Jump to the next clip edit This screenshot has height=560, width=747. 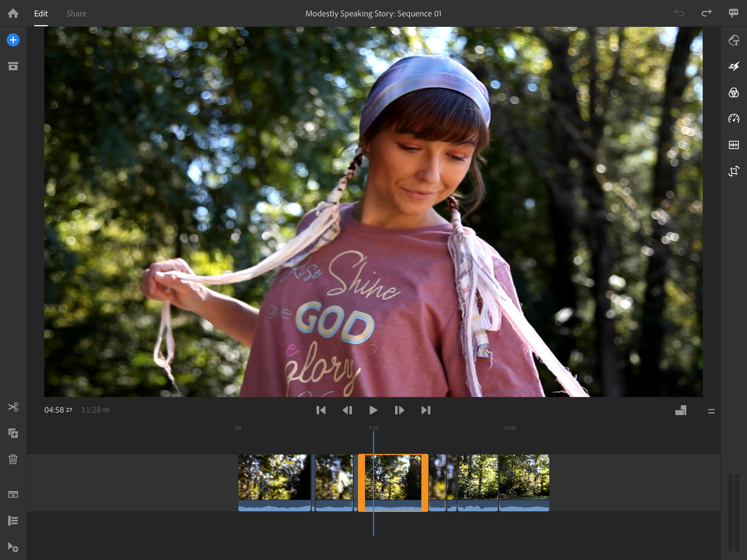(x=426, y=410)
